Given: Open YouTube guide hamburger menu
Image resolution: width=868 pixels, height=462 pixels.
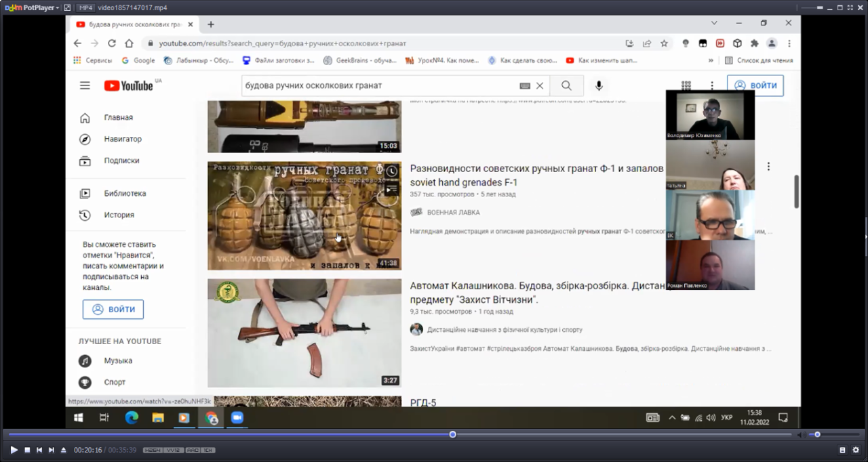Looking at the screenshot, I should (x=85, y=85).
